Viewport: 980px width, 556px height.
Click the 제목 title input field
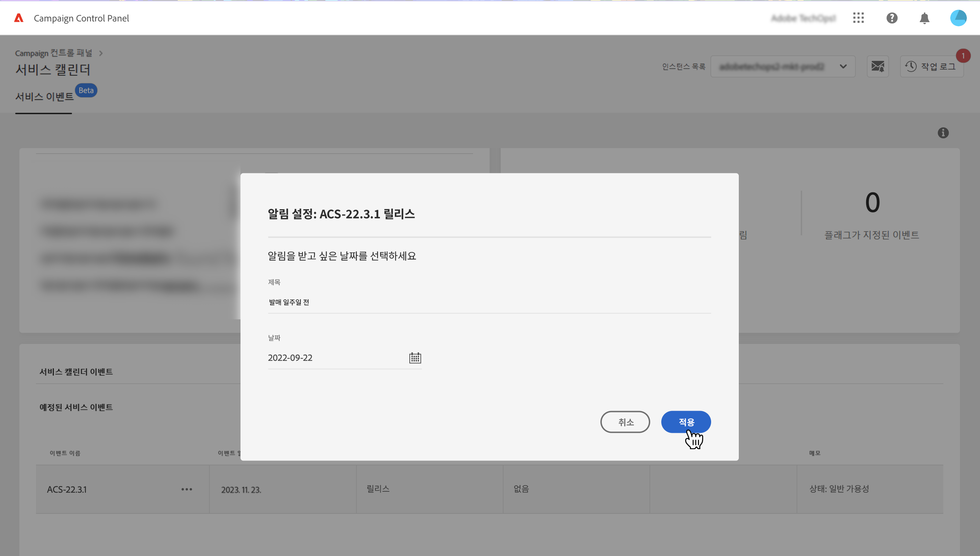click(x=489, y=302)
